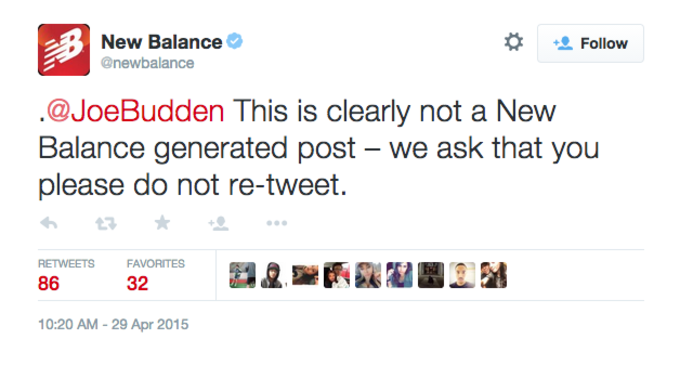Viewport: 680px width, 365px height.
Task: Click the verified badge next to New Balance
Action: coord(235,42)
